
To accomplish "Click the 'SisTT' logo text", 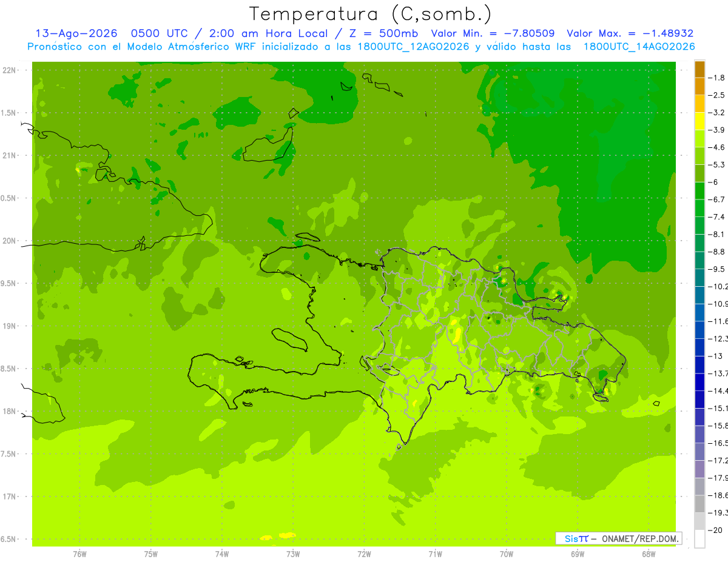I will [x=576, y=538].
